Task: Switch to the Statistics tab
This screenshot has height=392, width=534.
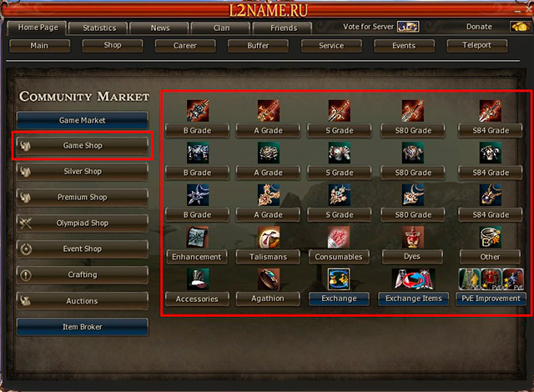Action: pyautogui.click(x=99, y=28)
